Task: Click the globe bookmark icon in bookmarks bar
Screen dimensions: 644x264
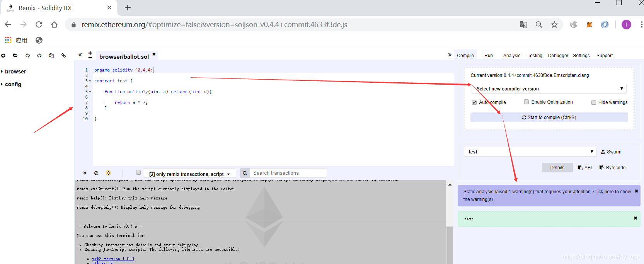Action: pos(39,40)
